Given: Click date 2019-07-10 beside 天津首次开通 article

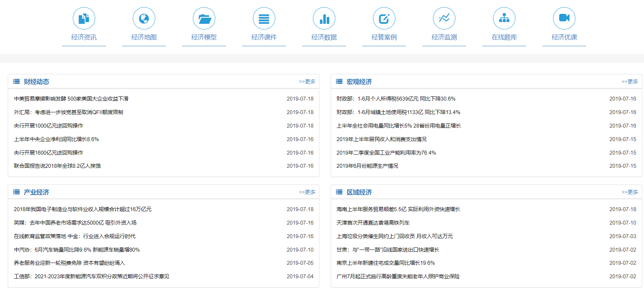Looking at the screenshot, I should click(x=623, y=223).
